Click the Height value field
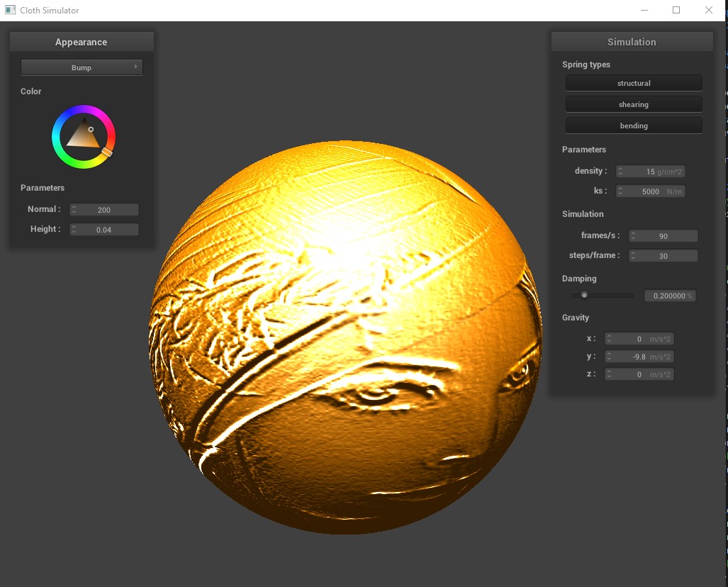Viewport: 728px width, 587px height. tap(104, 230)
